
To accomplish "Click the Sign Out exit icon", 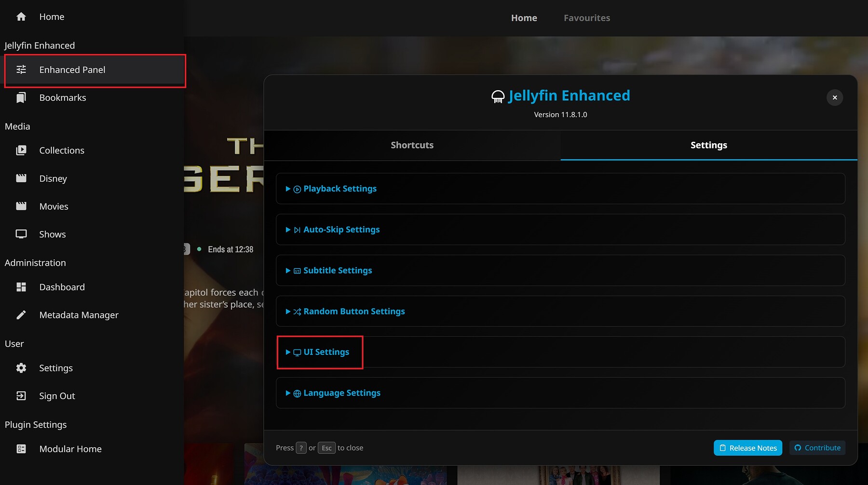I will (x=21, y=396).
